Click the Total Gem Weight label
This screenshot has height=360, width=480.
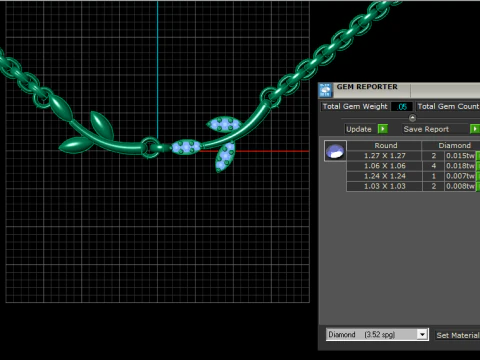pyautogui.click(x=355, y=106)
